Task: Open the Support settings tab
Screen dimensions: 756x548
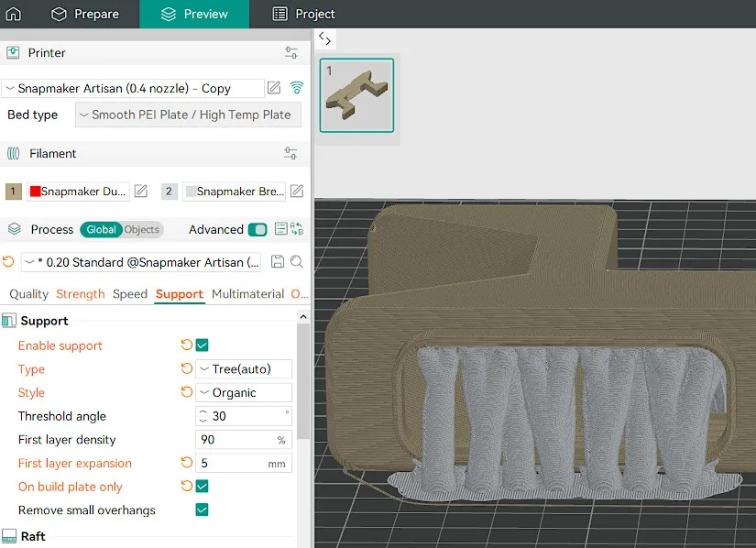Action: (x=180, y=294)
